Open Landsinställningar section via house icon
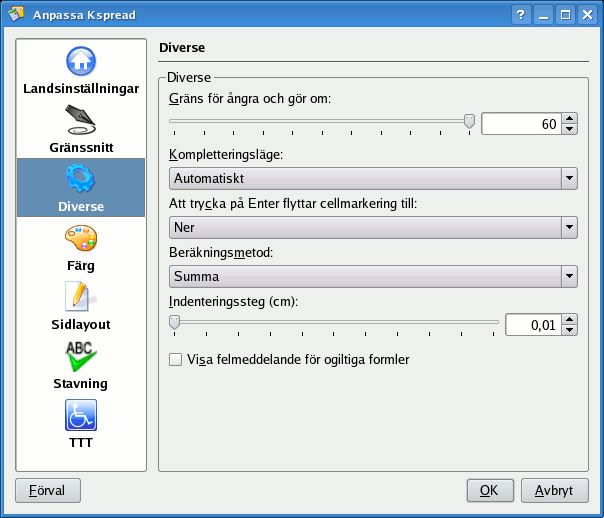604x518 pixels. (x=81, y=61)
